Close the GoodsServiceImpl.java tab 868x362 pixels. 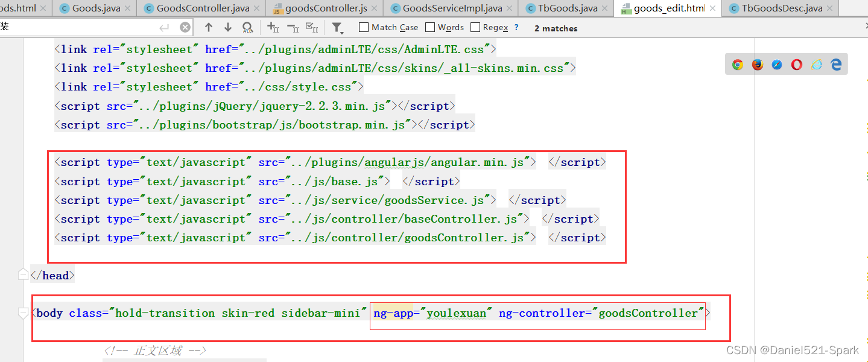click(510, 8)
